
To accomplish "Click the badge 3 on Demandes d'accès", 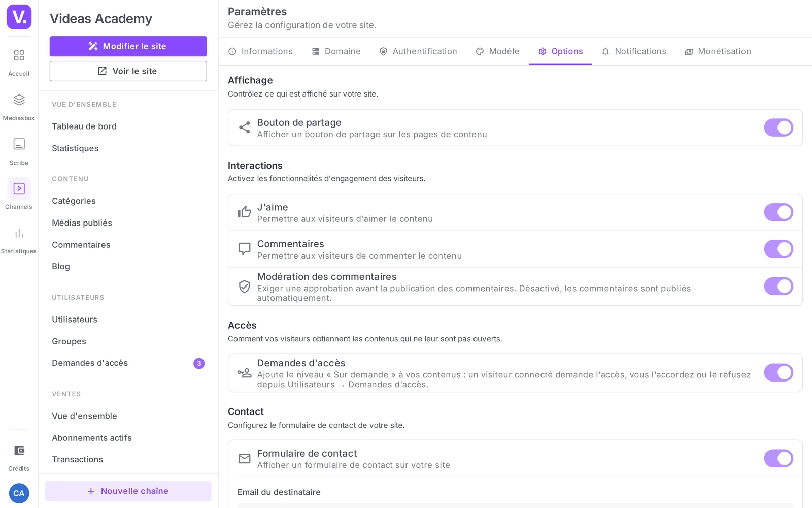I will (199, 363).
